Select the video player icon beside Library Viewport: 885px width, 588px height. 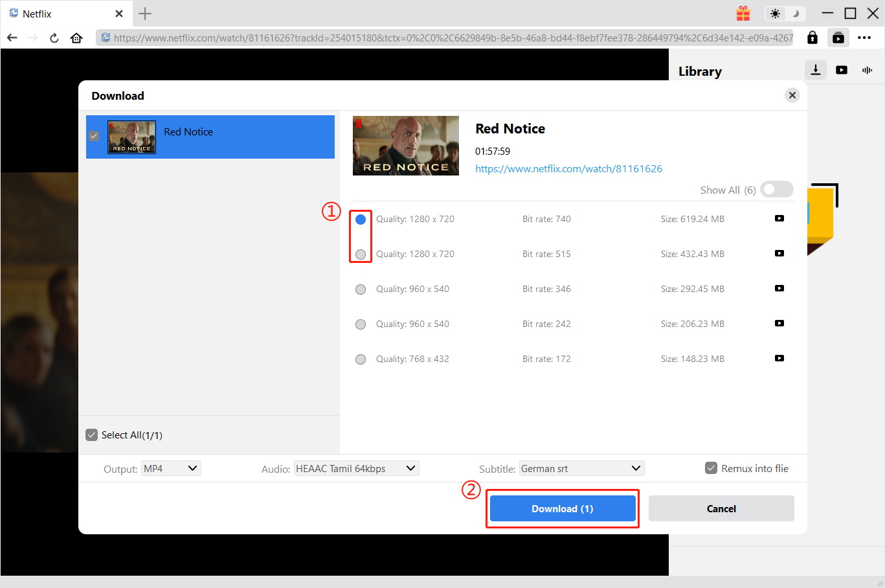pyautogui.click(x=841, y=70)
